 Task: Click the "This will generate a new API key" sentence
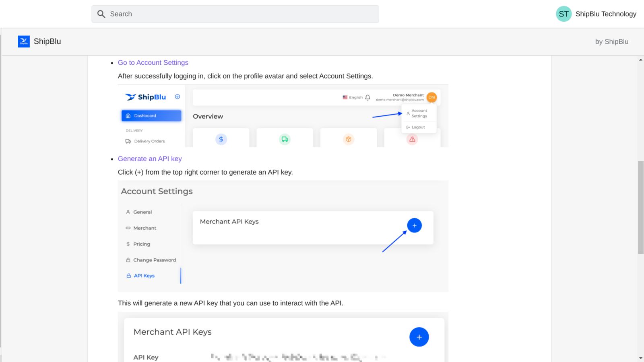pyautogui.click(x=231, y=303)
